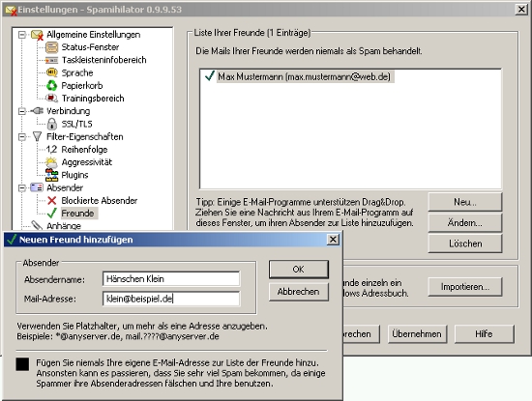Select the Plugins icon in tree
The image size is (532, 401).
pyautogui.click(x=52, y=175)
